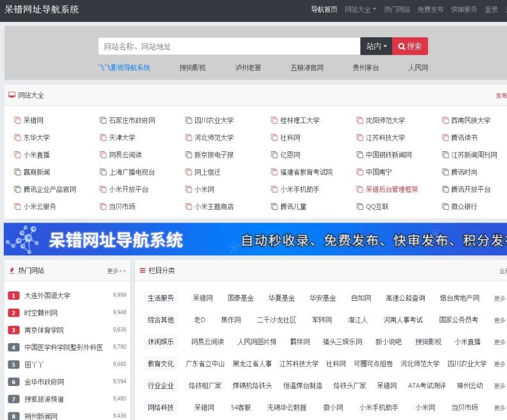
Task: Click the flame icon beside 热门网站
Action: [12, 271]
